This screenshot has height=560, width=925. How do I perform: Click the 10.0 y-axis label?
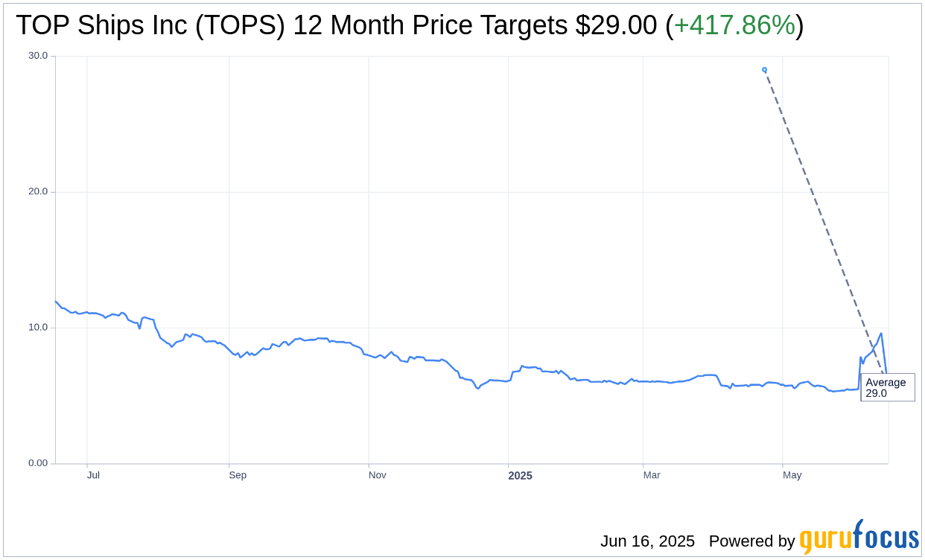(x=38, y=328)
